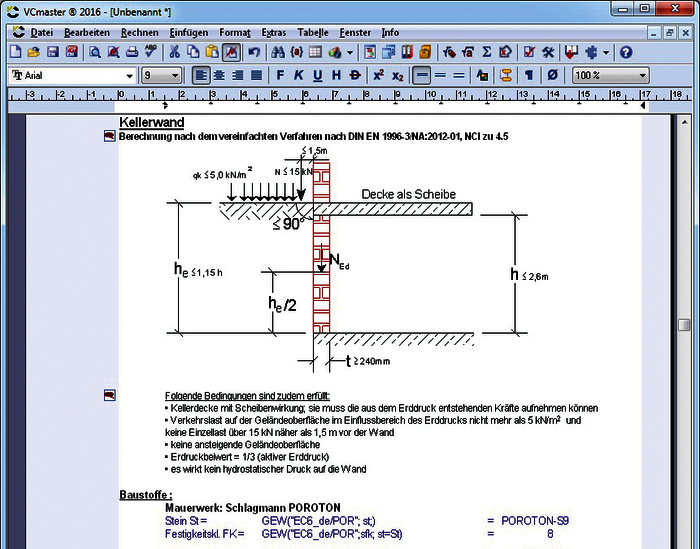Screen dimensions: 700x549
Task: Click the text 'Folgende Bedingungen sind zudem erfüllt:'
Action: pyautogui.click(x=247, y=396)
